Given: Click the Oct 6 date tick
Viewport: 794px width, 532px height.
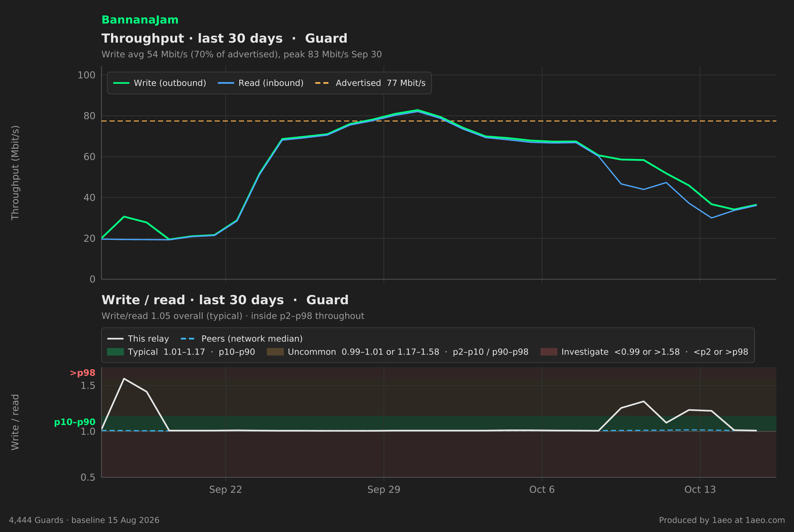Looking at the screenshot, I should (542, 490).
